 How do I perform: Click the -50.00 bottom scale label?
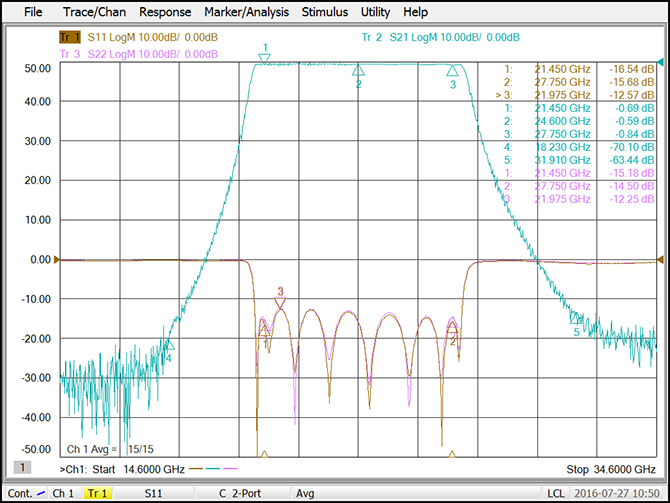[36, 449]
